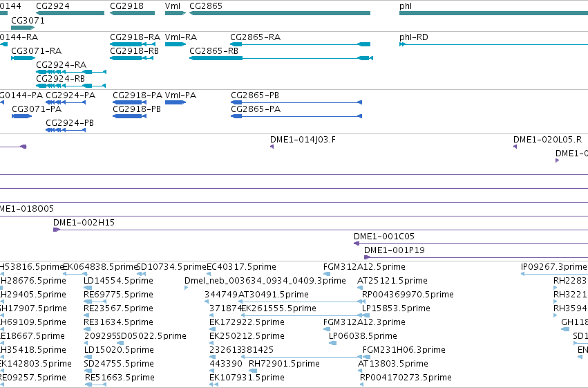Click protein CG2865-PB

click(296, 102)
